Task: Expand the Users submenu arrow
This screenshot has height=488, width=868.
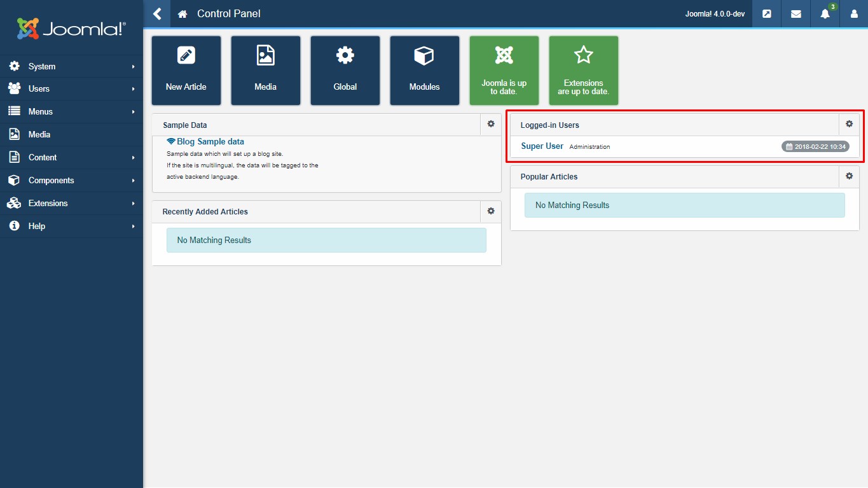Action: click(134, 89)
